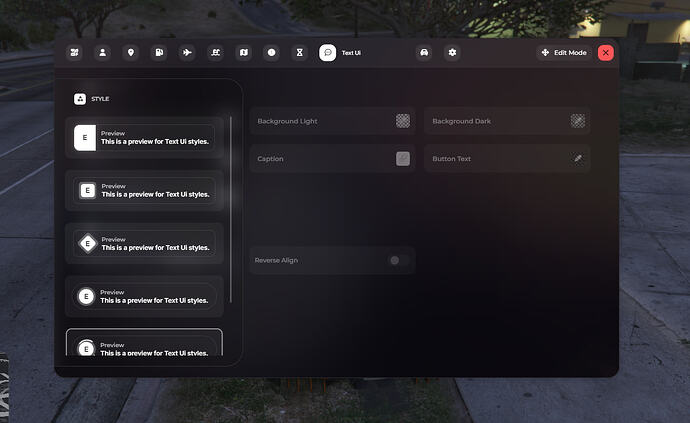The image size is (690, 423).
Task: Click the Reverse Align label
Action: click(x=276, y=261)
